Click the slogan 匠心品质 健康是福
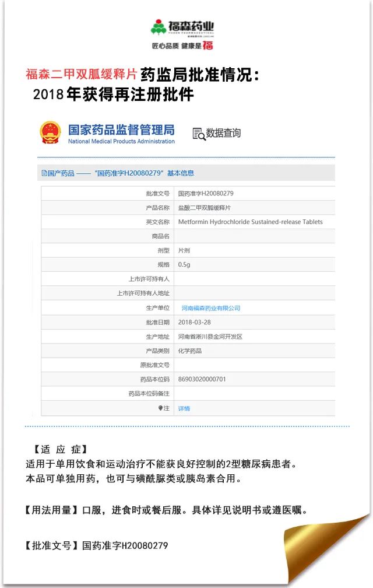 182,45
